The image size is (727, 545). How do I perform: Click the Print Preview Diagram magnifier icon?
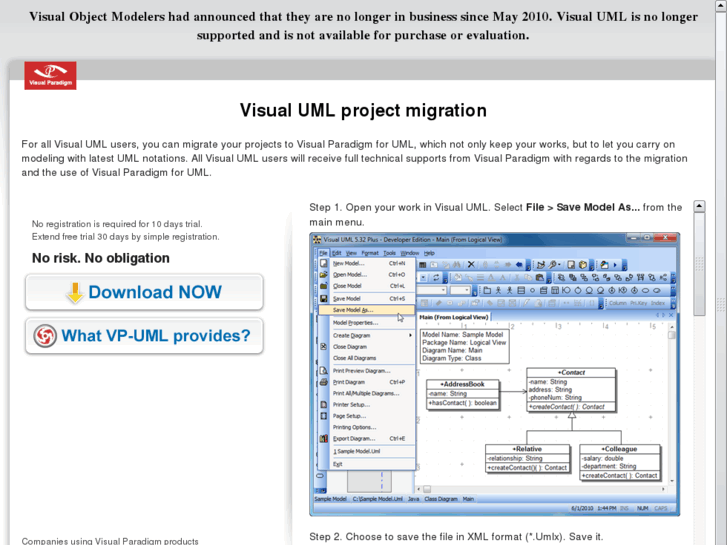(x=324, y=371)
